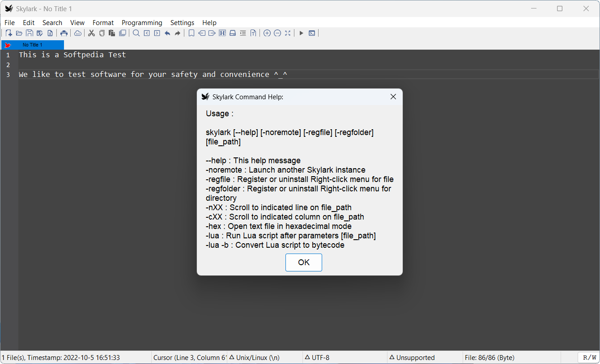Close the Skylark Command Help dialog
Screen dimensions: 600x364
tap(393, 97)
